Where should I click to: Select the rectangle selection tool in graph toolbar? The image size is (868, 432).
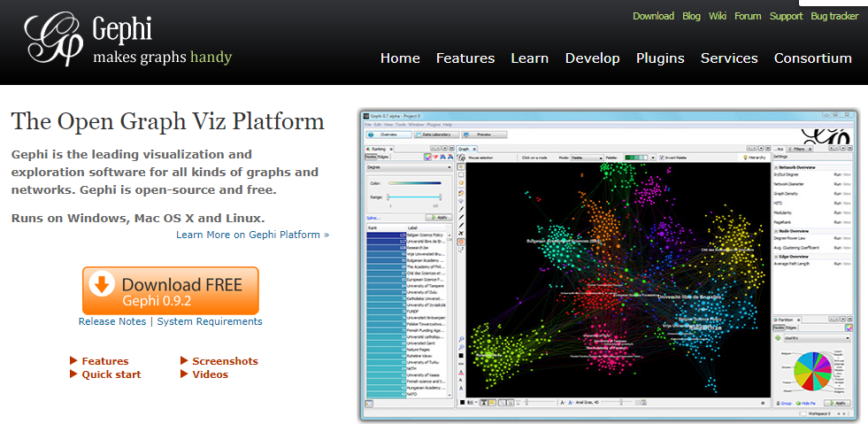pos(461,175)
